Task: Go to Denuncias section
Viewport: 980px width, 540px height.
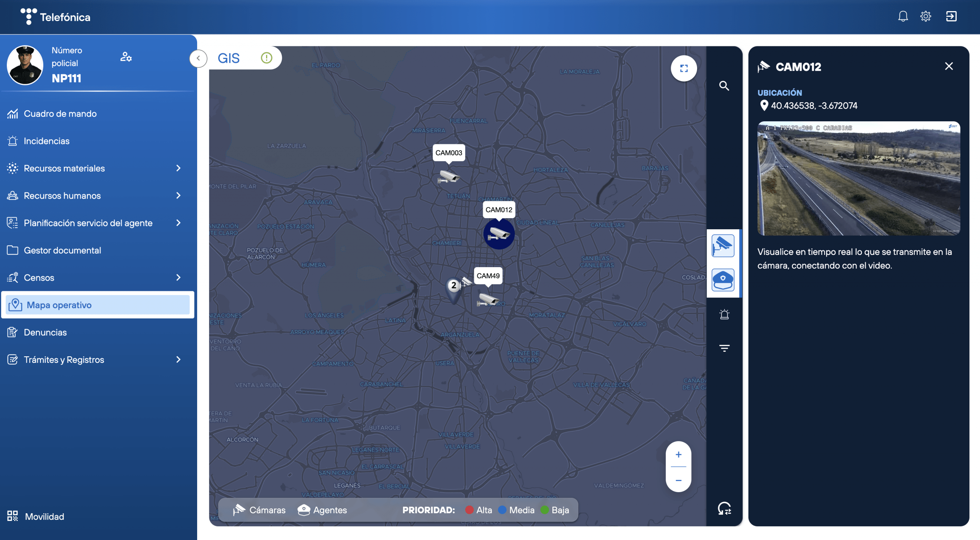Action: tap(45, 333)
